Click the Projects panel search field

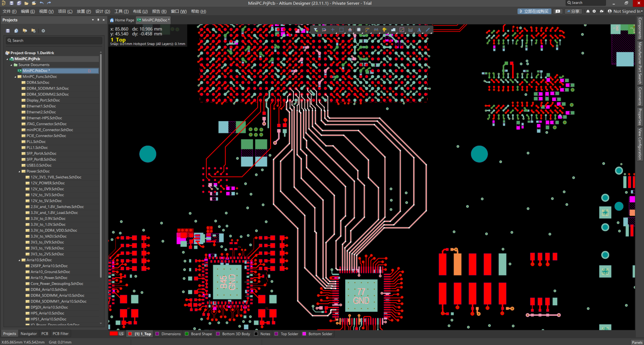point(54,41)
